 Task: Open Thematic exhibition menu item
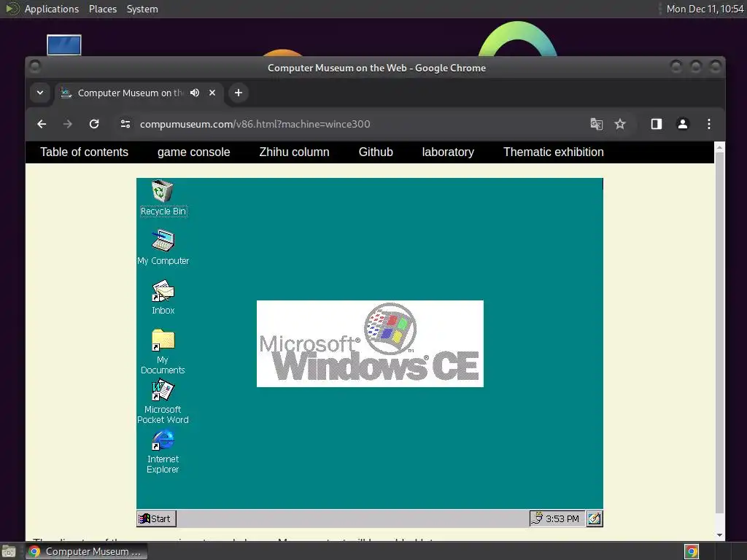click(x=553, y=152)
